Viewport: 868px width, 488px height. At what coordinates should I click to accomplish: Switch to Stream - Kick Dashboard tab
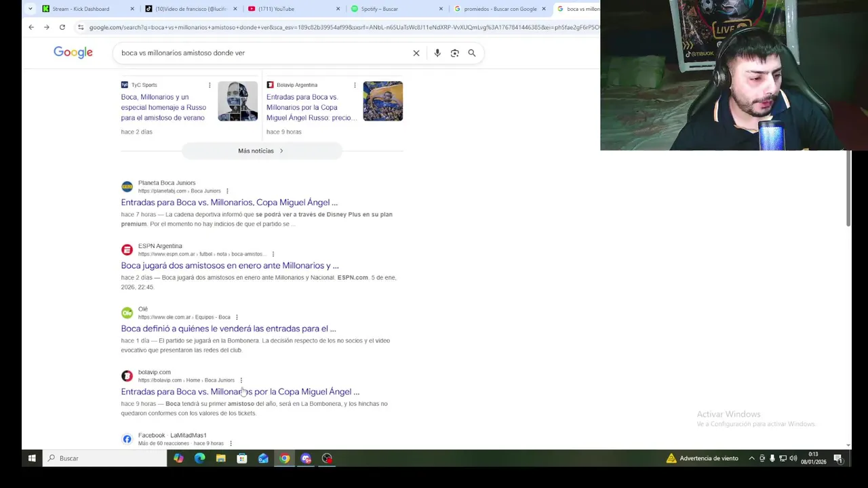(x=81, y=9)
